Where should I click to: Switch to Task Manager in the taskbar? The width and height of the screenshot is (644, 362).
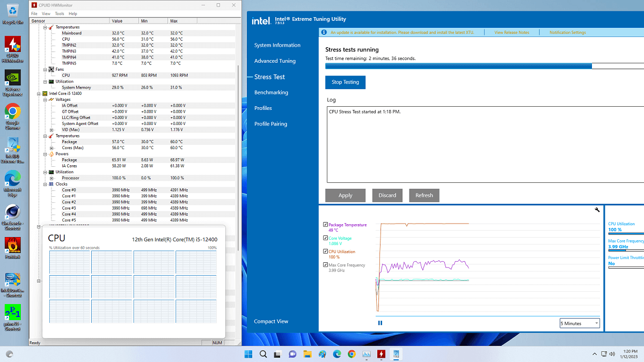pyautogui.click(x=367, y=354)
